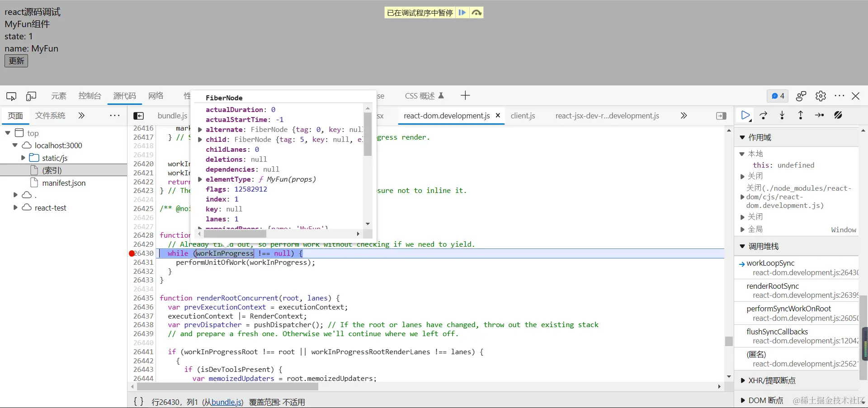
Task: Resume script execution in debugger toolbar
Action: (x=745, y=115)
